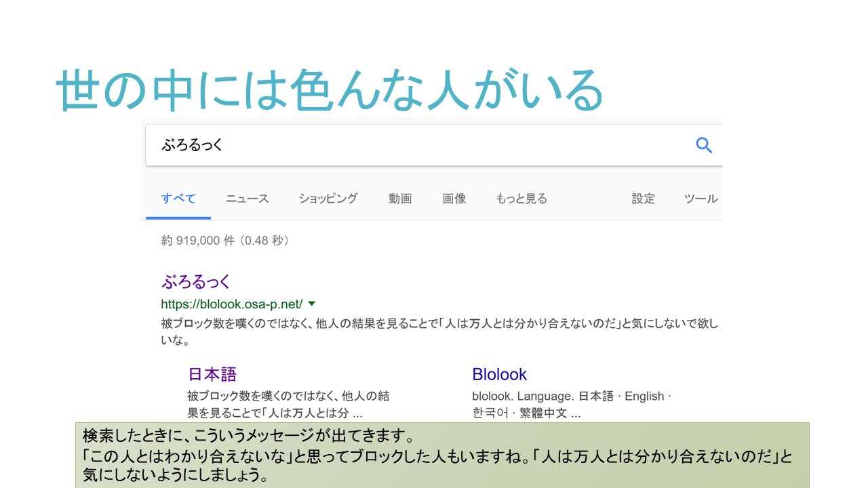The image size is (868, 488).
Task: Switch to the ニュース tab
Action: [245, 198]
